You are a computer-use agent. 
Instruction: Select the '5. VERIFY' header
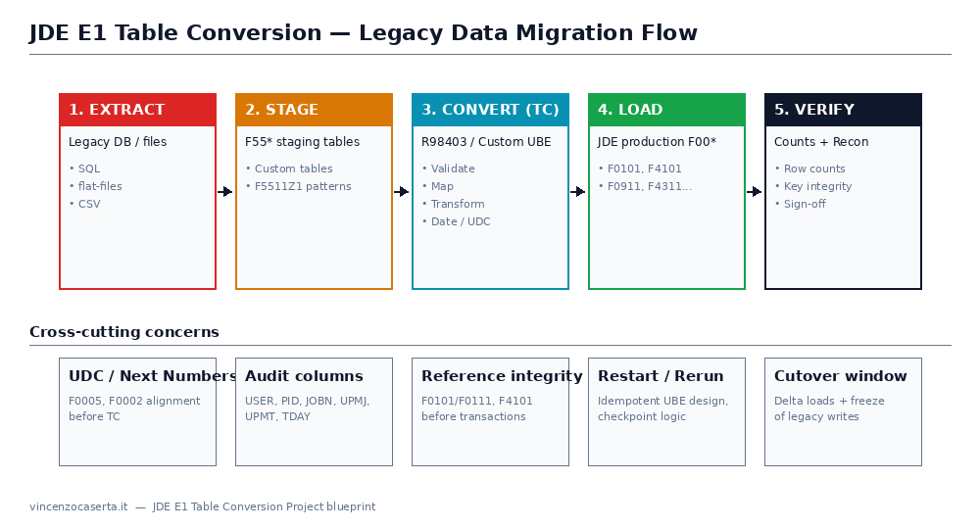tap(843, 110)
